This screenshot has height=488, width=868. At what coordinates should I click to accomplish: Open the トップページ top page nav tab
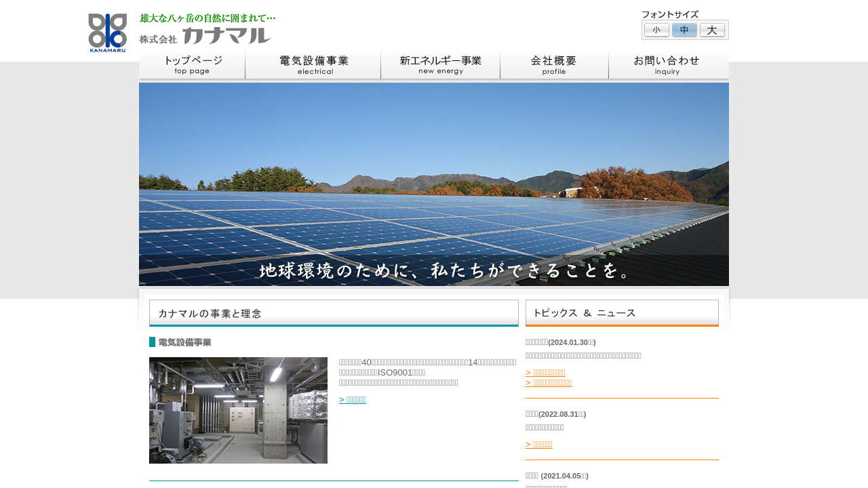pos(192,64)
